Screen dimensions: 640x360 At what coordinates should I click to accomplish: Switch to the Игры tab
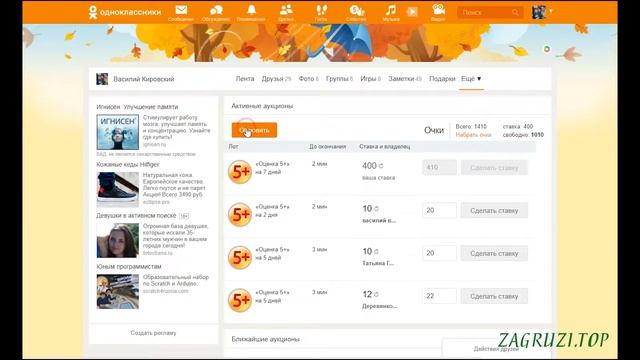point(370,78)
